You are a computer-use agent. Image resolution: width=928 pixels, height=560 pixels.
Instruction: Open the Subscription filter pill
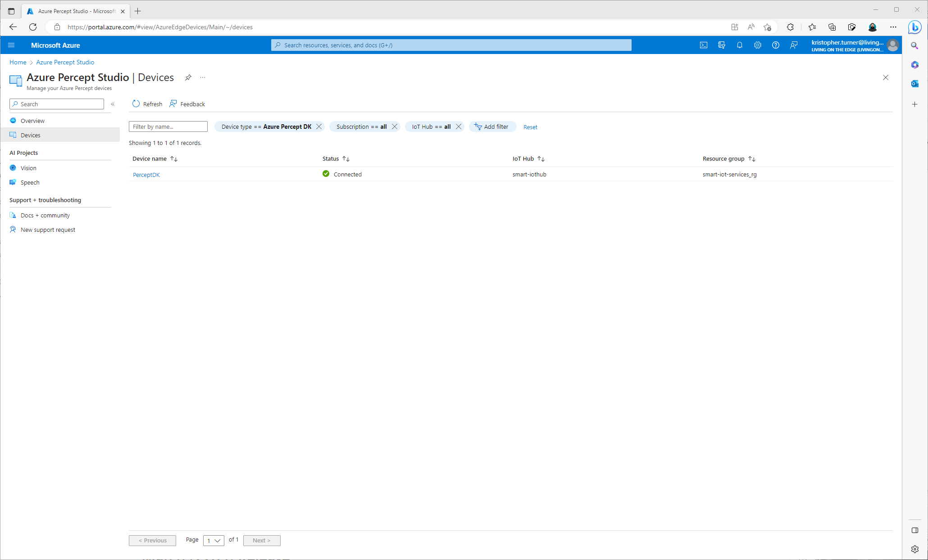coord(361,126)
